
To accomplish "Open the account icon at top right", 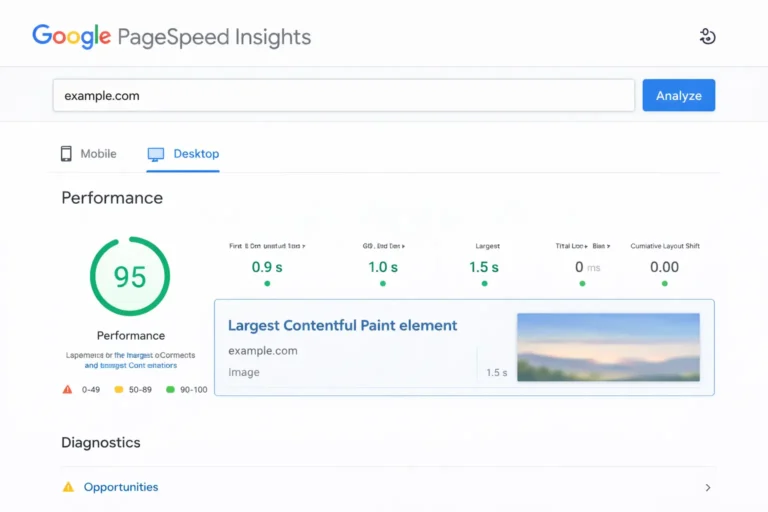I will [x=707, y=37].
